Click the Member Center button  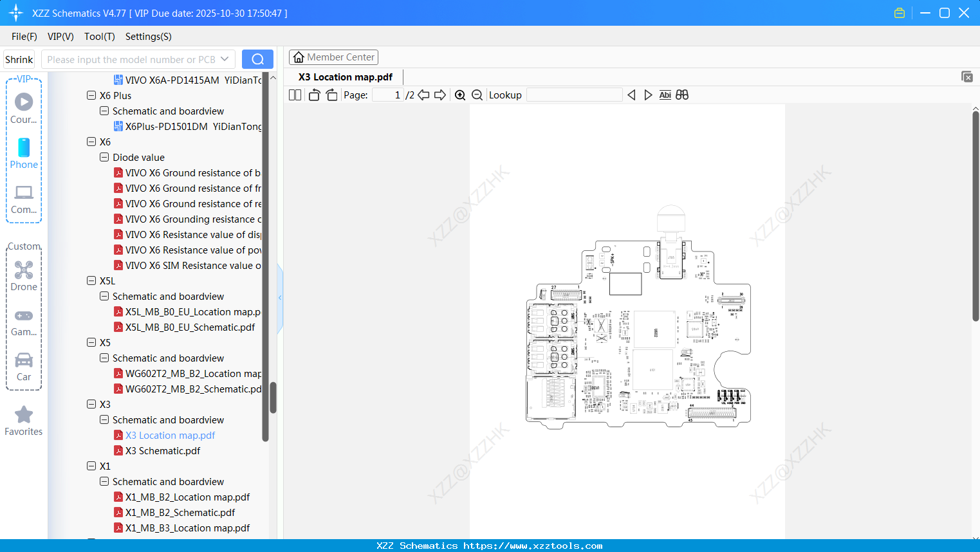pos(333,57)
